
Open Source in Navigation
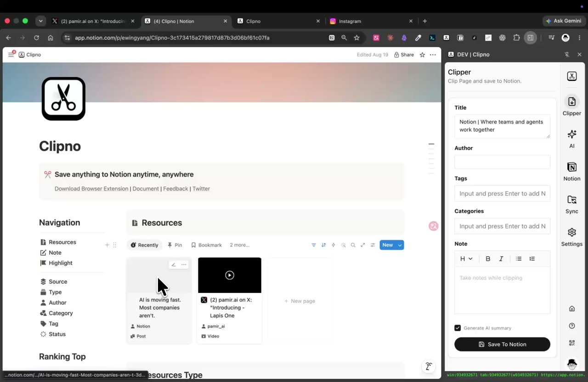(x=53, y=282)
